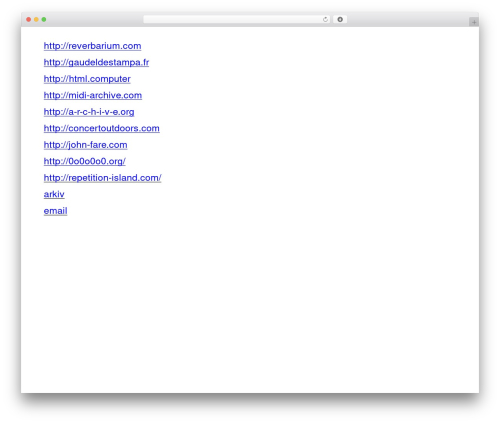Click the dark circular toolbar icon beside address bar
Viewport: 500px width, 423px height.
click(340, 20)
